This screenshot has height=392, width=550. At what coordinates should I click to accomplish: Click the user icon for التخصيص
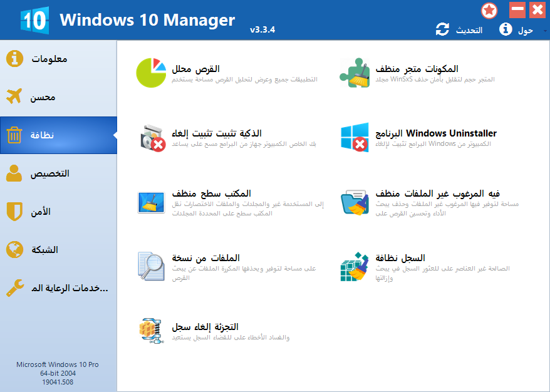[x=14, y=173]
